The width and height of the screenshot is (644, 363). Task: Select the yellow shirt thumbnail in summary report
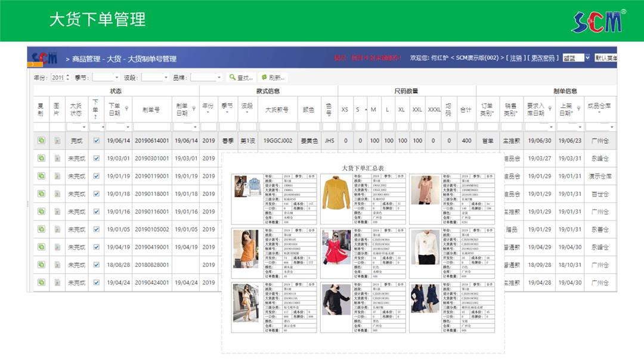[x=336, y=193]
